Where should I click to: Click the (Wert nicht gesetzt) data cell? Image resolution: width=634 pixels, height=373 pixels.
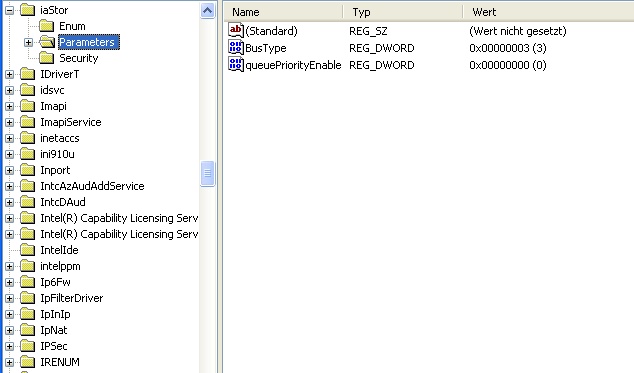[x=518, y=31]
